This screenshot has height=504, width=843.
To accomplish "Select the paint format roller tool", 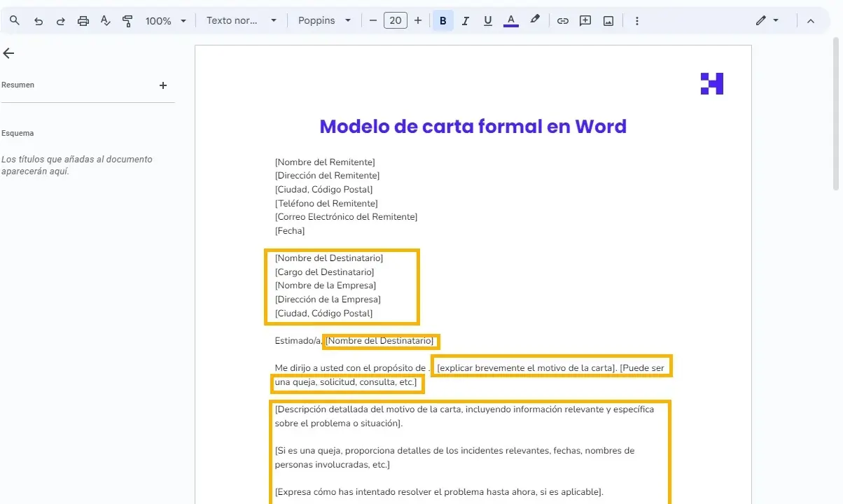I will pos(127,21).
